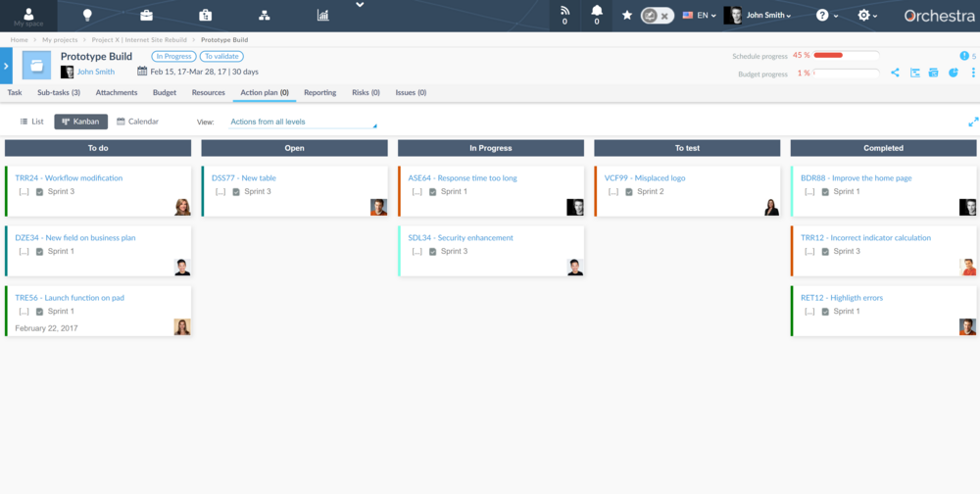
Task: Switch to the Calendar view button
Action: pos(137,122)
